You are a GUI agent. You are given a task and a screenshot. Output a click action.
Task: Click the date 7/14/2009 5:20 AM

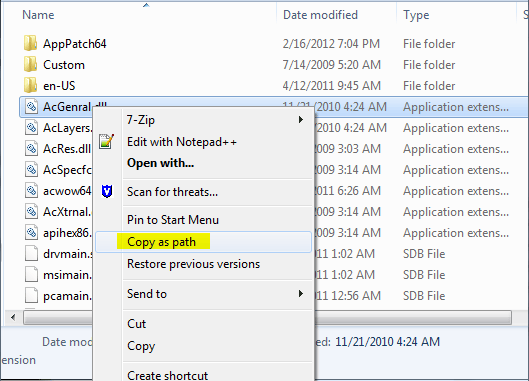(x=331, y=64)
